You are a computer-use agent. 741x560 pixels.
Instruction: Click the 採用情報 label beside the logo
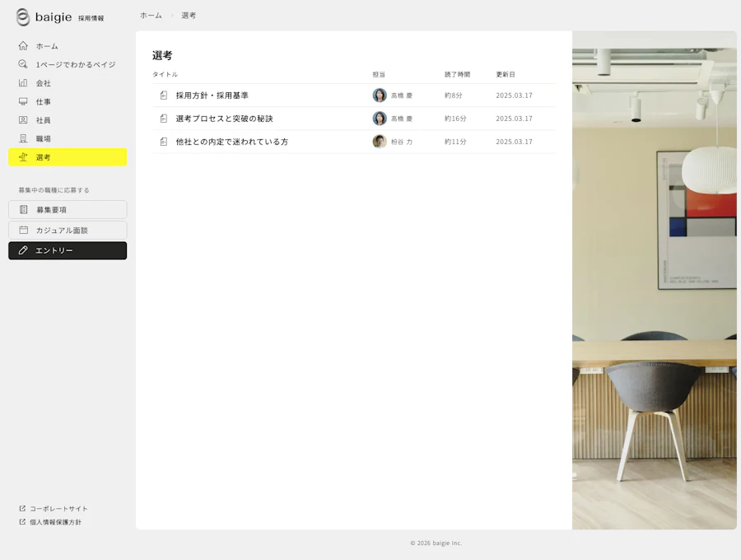(x=91, y=18)
